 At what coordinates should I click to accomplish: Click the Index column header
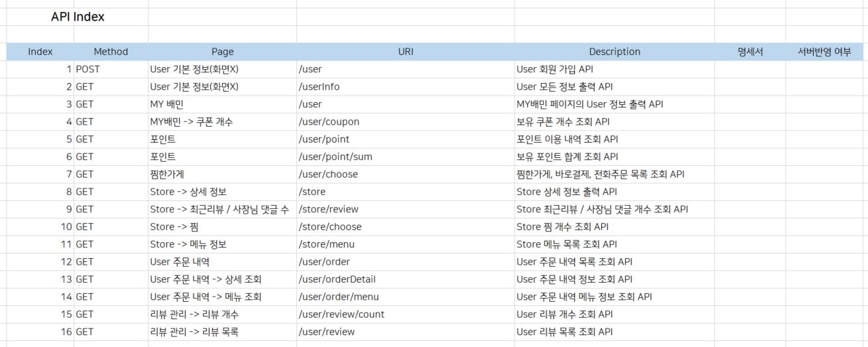pos(40,52)
